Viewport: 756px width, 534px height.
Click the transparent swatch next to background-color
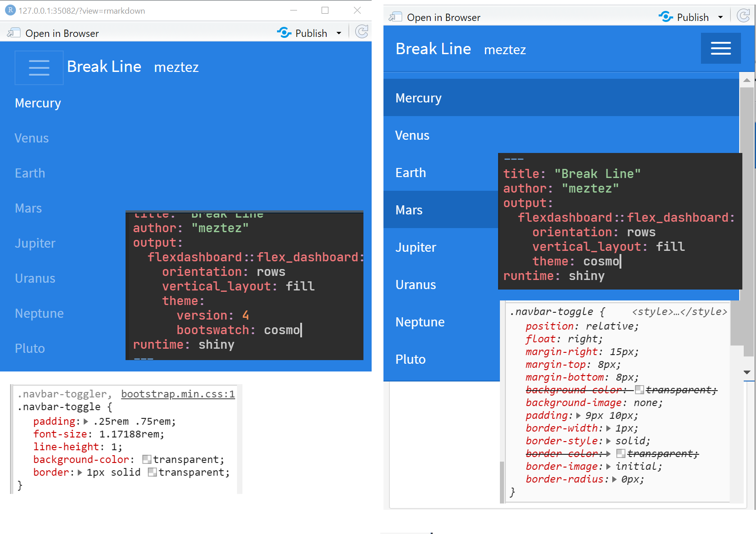pos(146,459)
